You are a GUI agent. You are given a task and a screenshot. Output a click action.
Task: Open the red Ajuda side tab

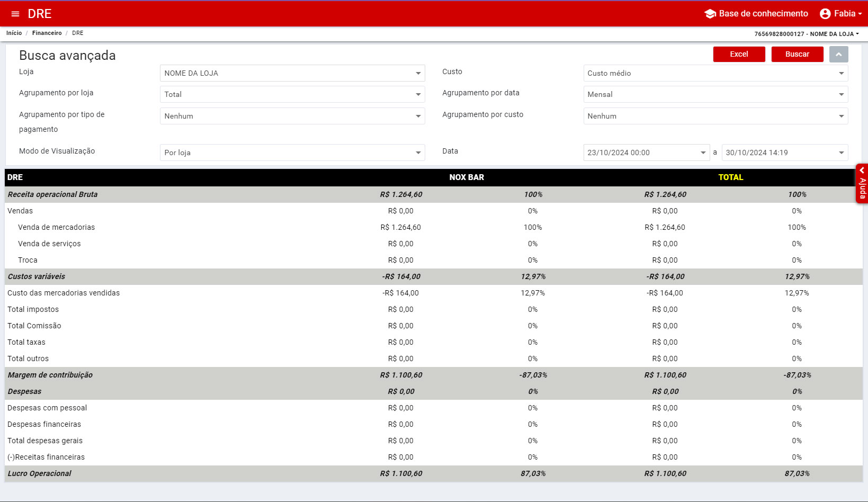pyautogui.click(x=862, y=183)
